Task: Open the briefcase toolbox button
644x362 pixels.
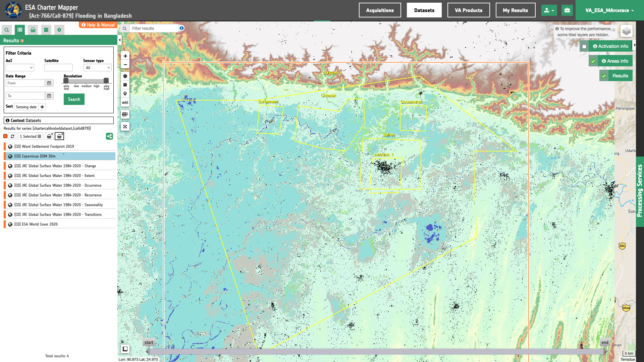Action: [567, 10]
